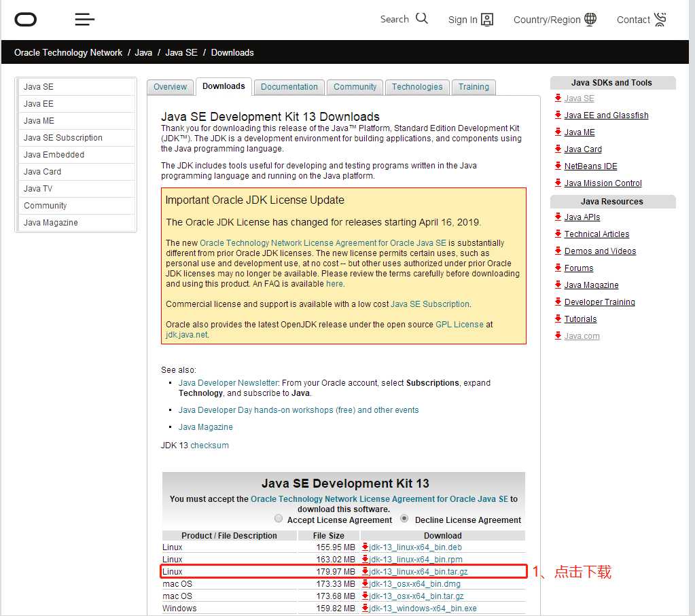Open Java SE Subscription link in license notice
This screenshot has height=616, width=695.
coord(429,304)
